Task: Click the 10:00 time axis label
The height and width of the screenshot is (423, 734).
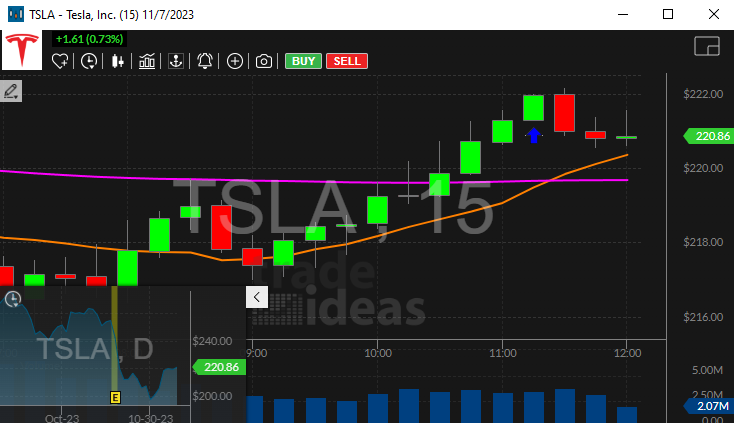Action: tap(378, 353)
